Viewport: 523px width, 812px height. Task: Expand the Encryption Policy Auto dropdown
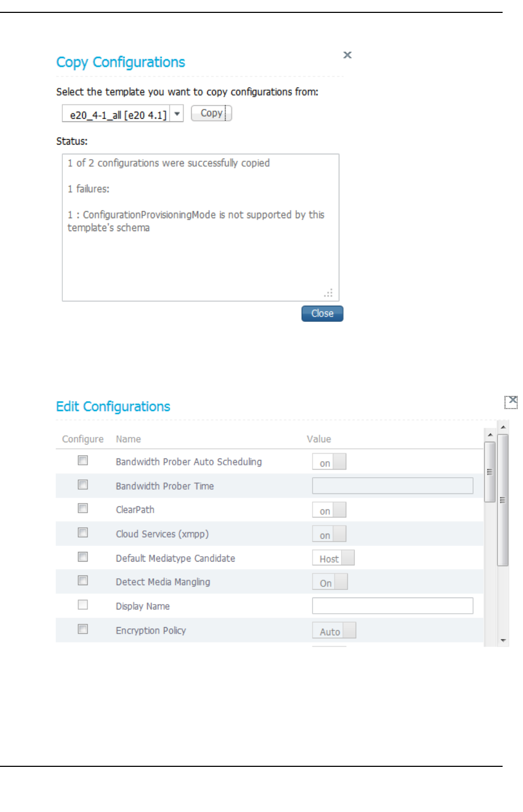click(x=334, y=631)
